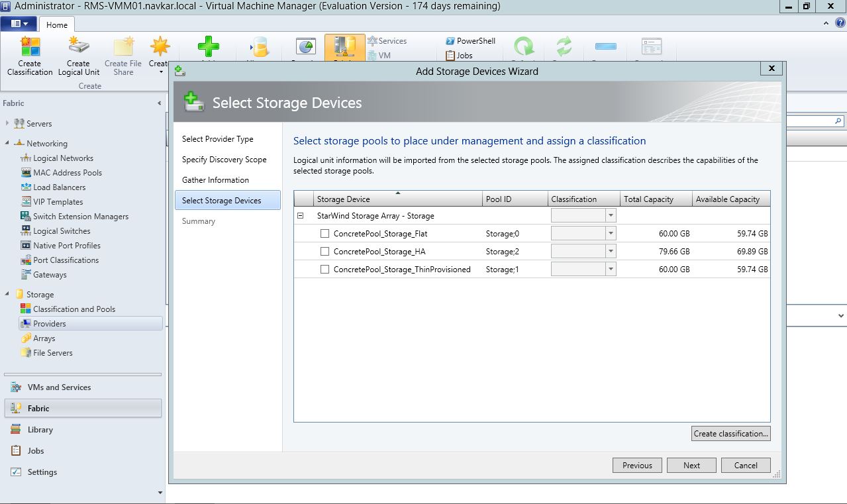This screenshot has width=847, height=504.
Task: Check the ConcretePool_Storage_HA checkbox
Action: click(325, 252)
